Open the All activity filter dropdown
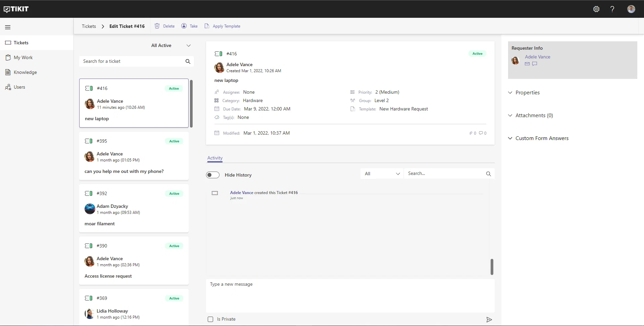This screenshot has height=326, width=644. pos(382,174)
